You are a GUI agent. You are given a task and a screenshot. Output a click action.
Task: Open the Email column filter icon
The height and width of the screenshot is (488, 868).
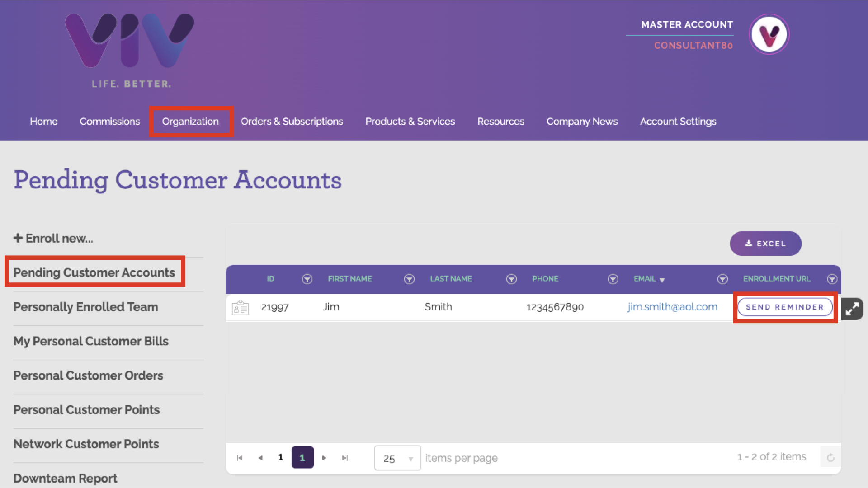pyautogui.click(x=722, y=279)
